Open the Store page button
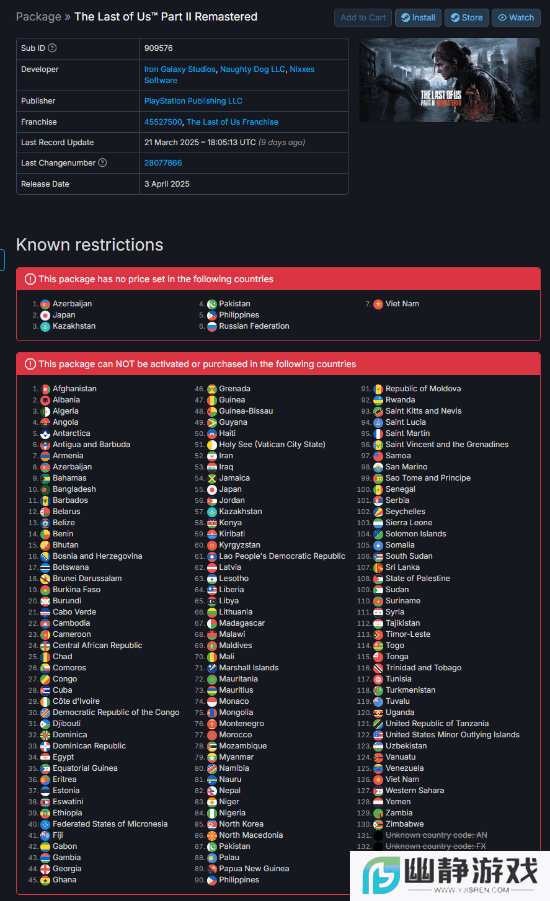The width and height of the screenshot is (550, 901). click(x=466, y=18)
